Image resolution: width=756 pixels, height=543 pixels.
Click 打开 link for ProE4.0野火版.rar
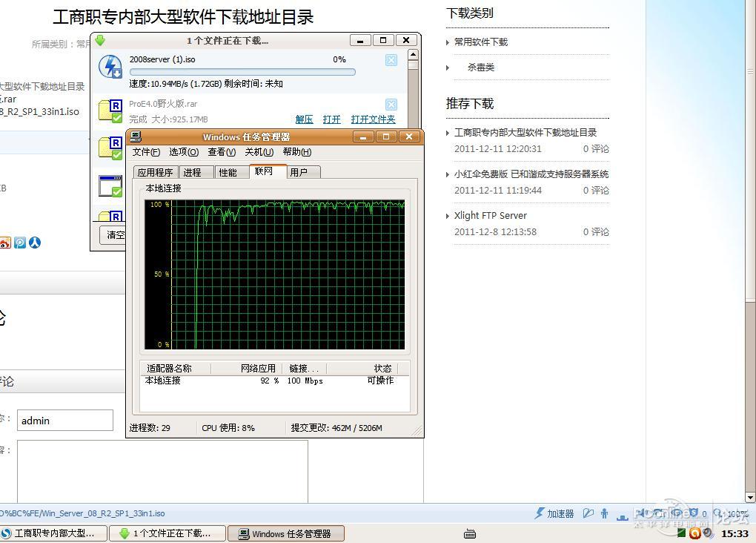[x=332, y=119]
